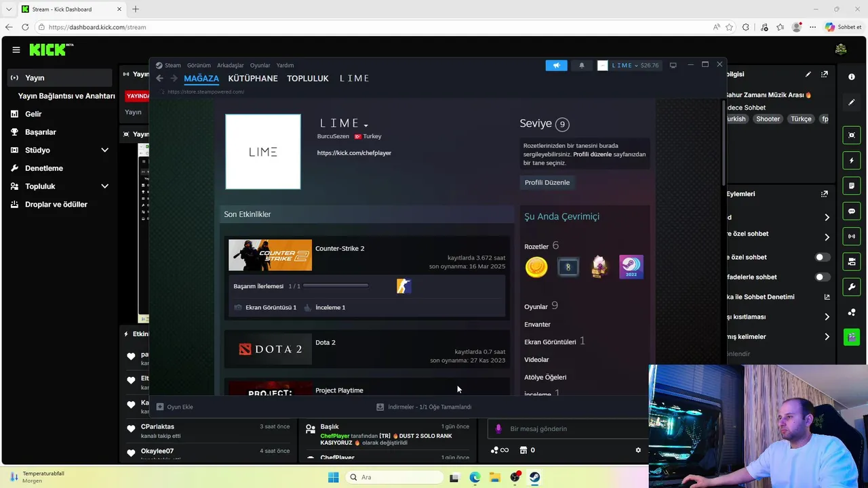Click the Steam 2022 badge
Image resolution: width=868 pixels, height=488 pixels.
click(x=631, y=267)
